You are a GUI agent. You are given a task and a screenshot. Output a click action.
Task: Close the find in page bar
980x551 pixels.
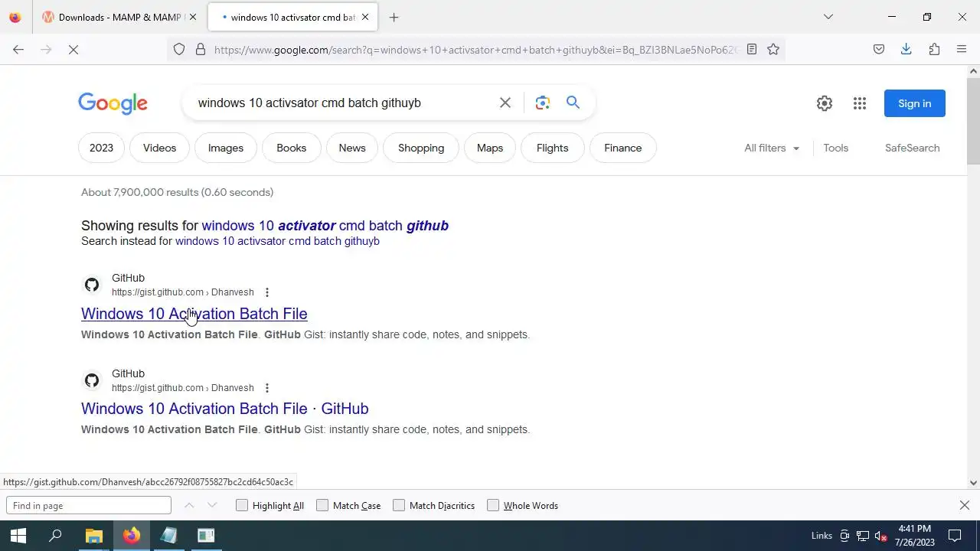[x=965, y=505]
